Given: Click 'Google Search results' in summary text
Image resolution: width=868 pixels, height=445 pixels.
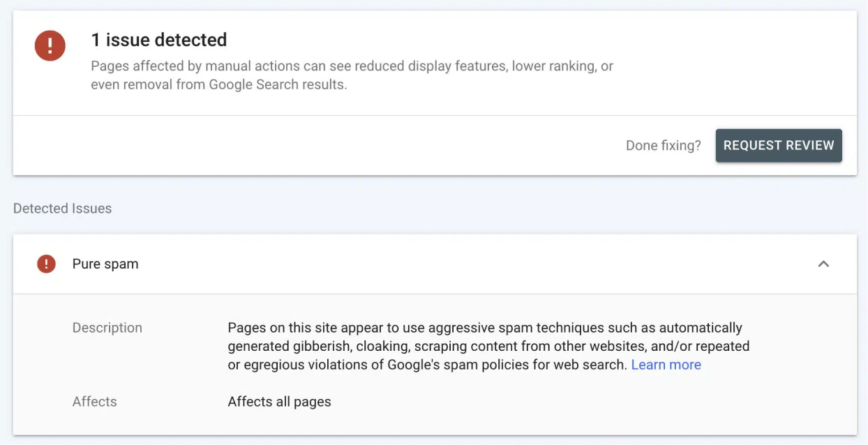Looking at the screenshot, I should pos(276,85).
